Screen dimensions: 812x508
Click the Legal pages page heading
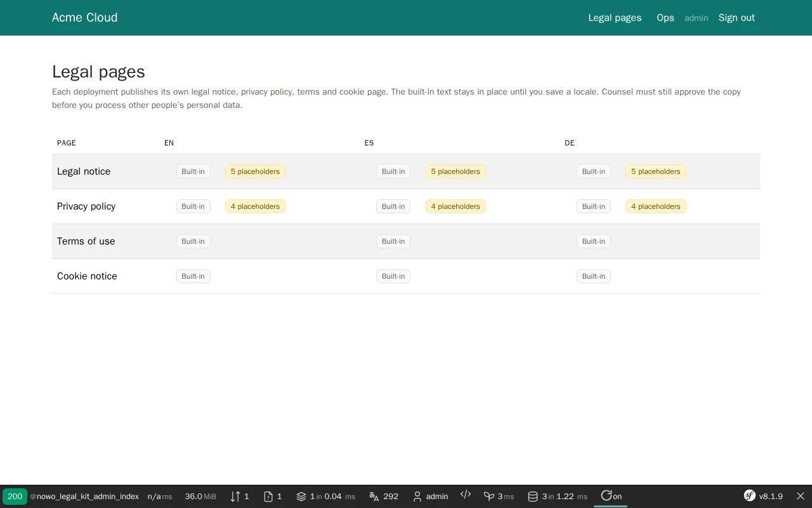(x=98, y=72)
